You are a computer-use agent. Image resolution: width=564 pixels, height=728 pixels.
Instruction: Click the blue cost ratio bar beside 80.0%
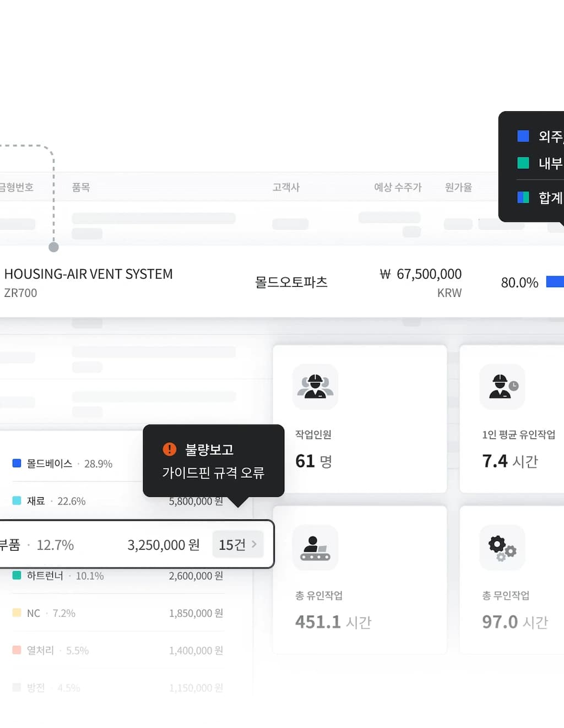555,282
